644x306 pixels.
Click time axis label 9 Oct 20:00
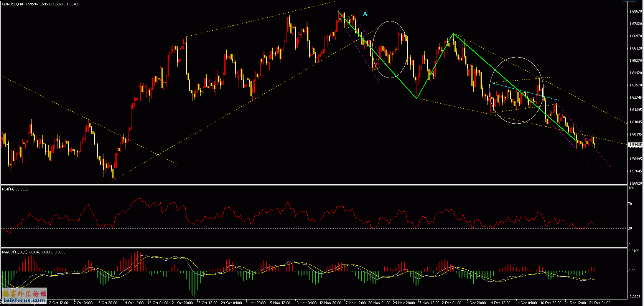(108, 303)
